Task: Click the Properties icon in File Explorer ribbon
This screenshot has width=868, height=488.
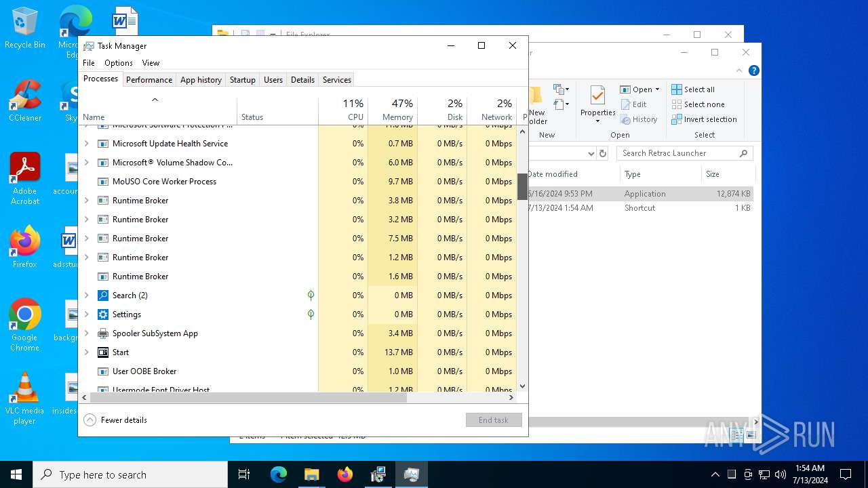Action: 597,96
